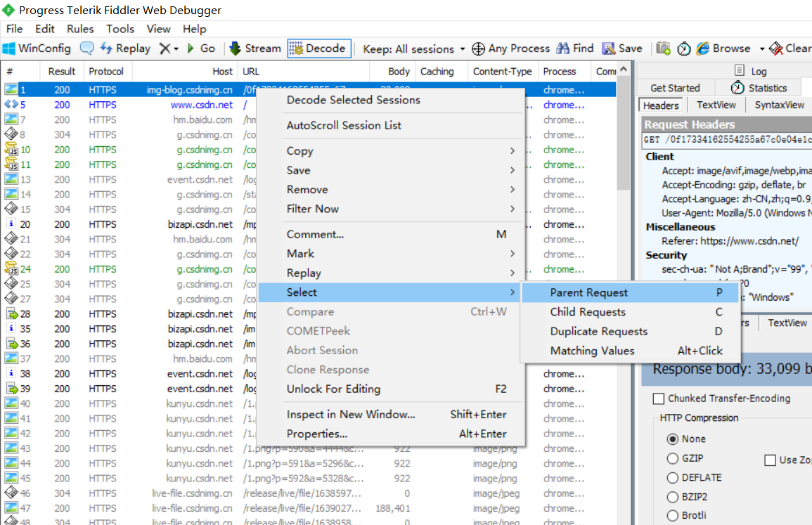Select GZIP compression radio button

pos(673,458)
